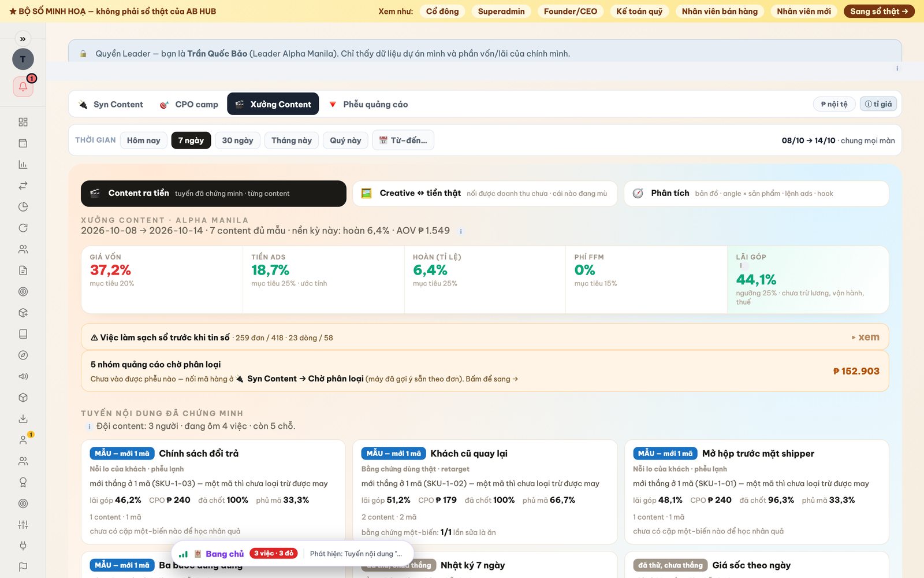Image resolution: width=924 pixels, height=578 pixels.
Task: Open the dashboard grid icon in sidebar
Action: click(x=23, y=122)
